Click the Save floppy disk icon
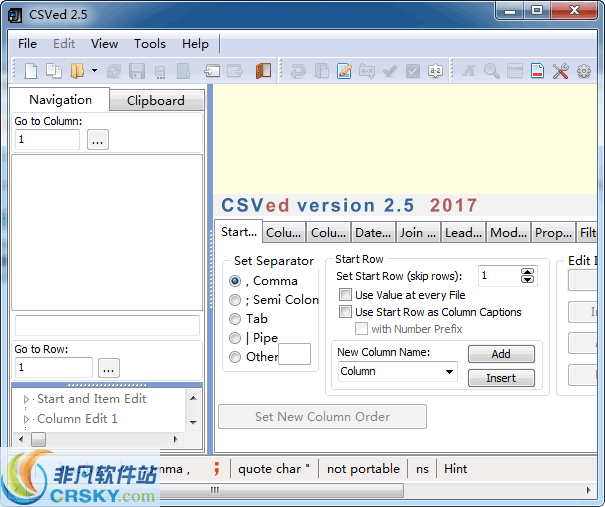 [137, 71]
